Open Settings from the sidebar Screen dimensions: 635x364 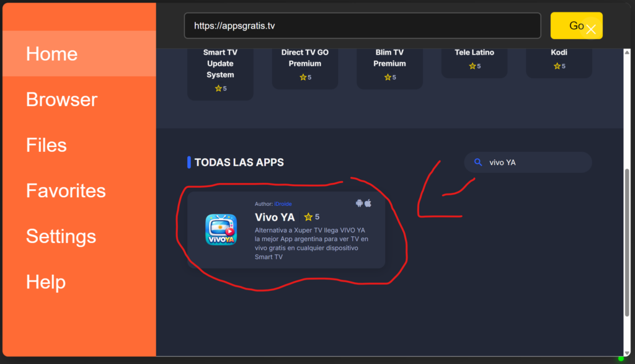pyautogui.click(x=61, y=236)
